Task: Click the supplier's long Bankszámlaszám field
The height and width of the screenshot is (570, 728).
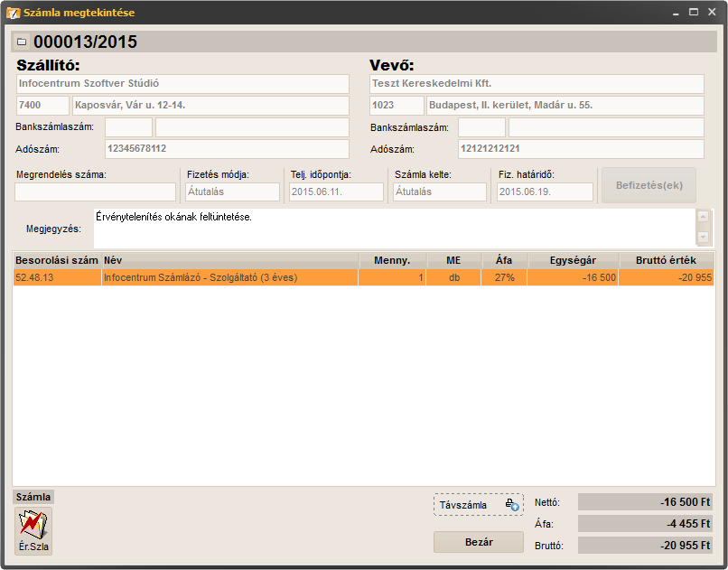Action: tap(252, 127)
